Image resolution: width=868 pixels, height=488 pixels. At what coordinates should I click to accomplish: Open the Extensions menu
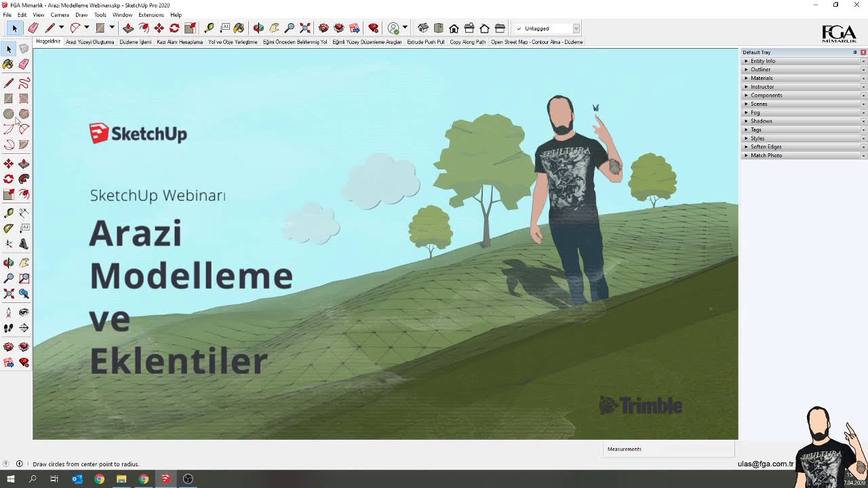click(151, 15)
